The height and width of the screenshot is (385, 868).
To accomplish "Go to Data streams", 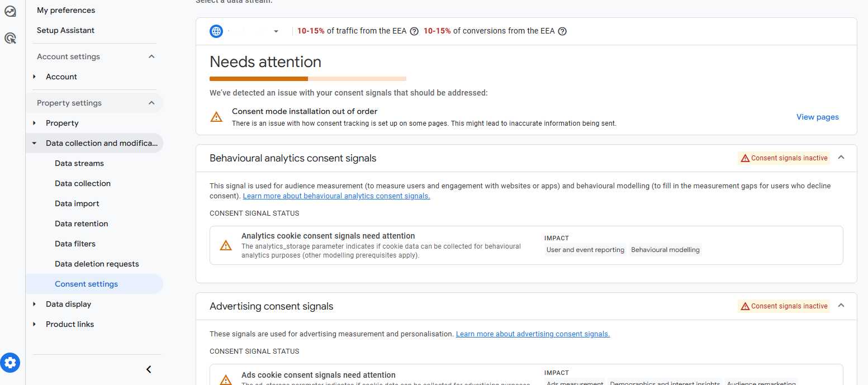I will tap(79, 163).
